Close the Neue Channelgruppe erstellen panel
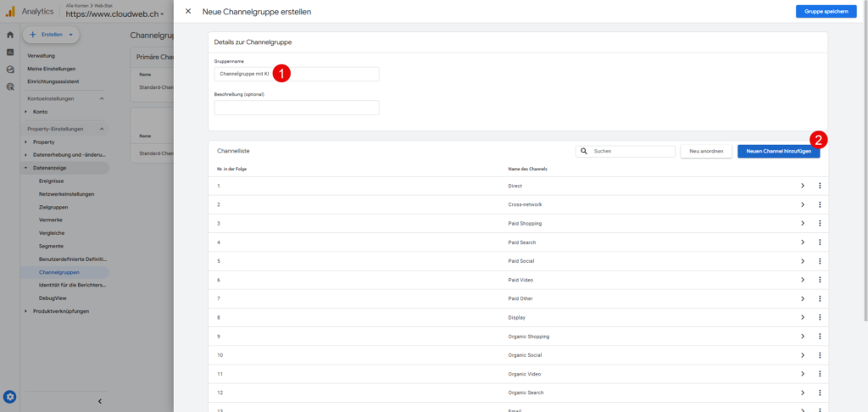 pyautogui.click(x=188, y=11)
